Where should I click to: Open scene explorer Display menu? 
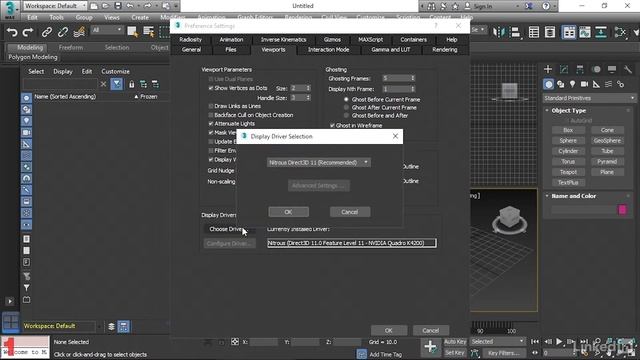click(62, 71)
